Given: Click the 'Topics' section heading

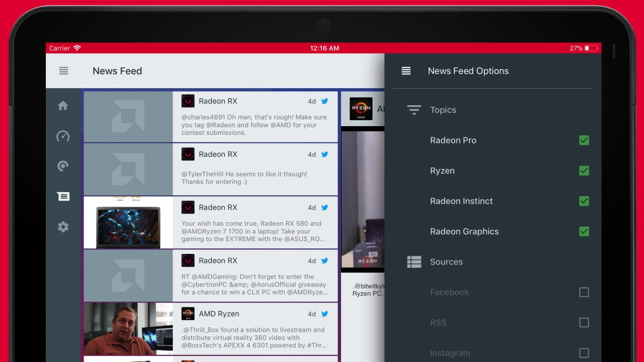Looking at the screenshot, I should pyautogui.click(x=443, y=110).
